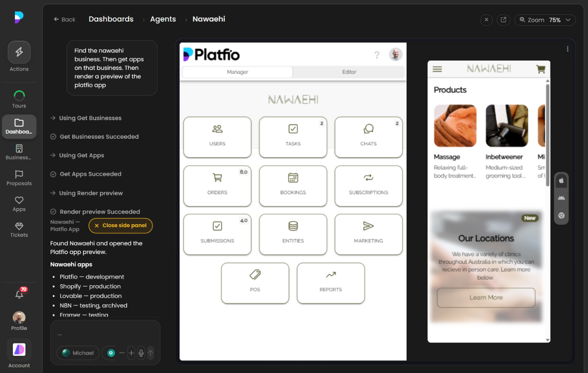Navigate to Agents breadcrumb
This screenshot has height=373, width=588.
163,19
